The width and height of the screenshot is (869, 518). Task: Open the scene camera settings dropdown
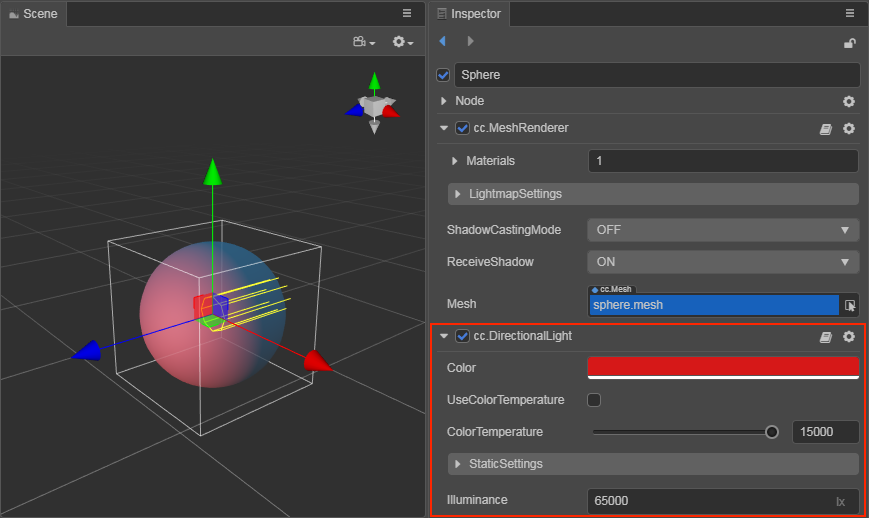pyautogui.click(x=363, y=42)
